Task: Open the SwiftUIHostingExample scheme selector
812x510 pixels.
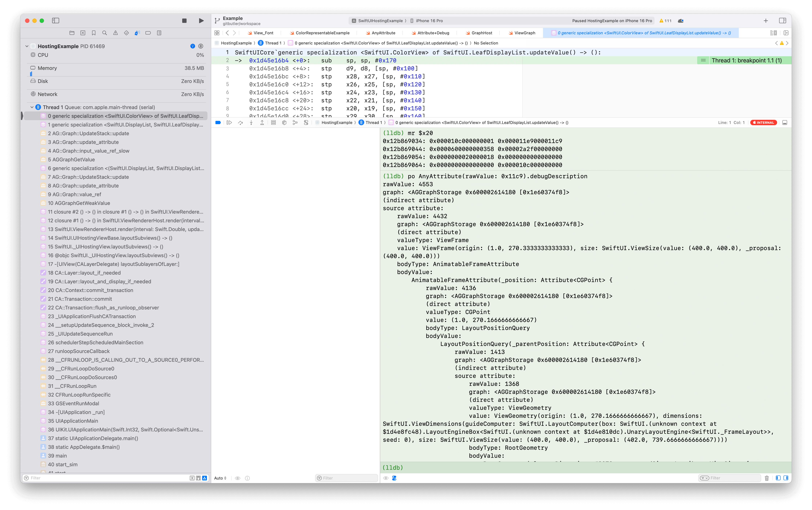Action: click(x=378, y=21)
